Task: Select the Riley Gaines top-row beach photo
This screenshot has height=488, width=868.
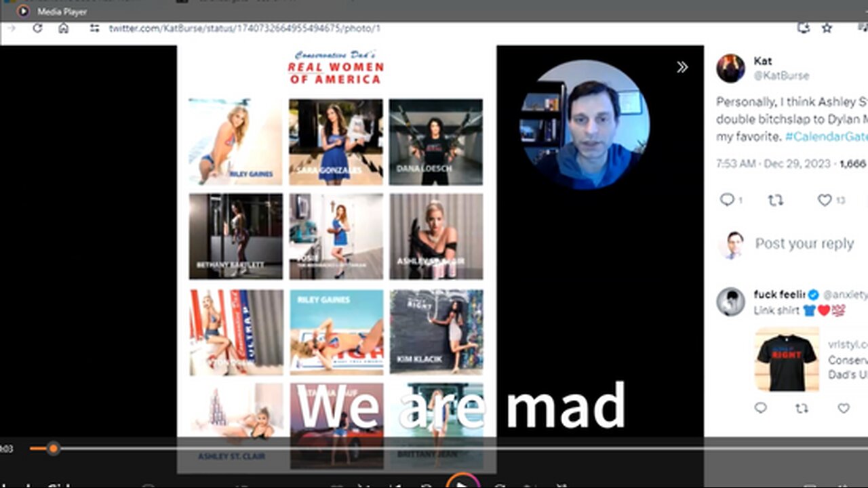Action: 235,142
